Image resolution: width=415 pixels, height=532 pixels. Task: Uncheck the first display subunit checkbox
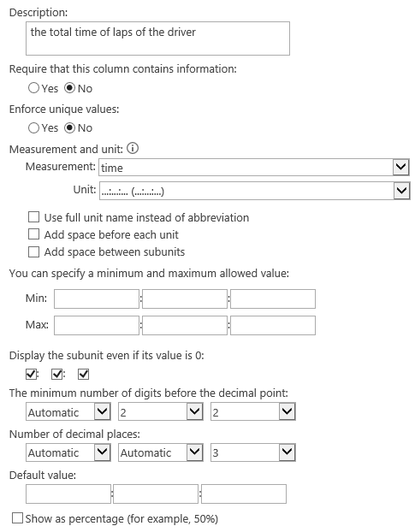[x=31, y=375]
